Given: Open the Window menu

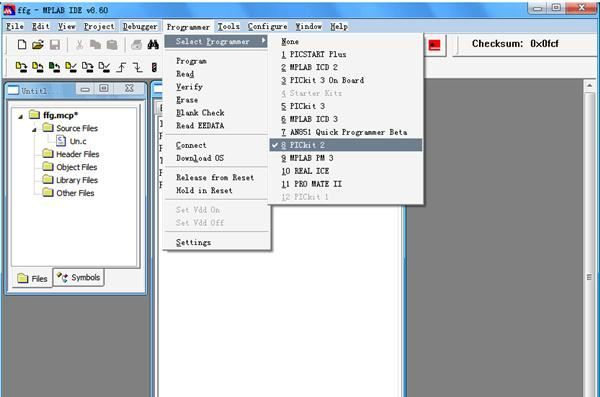Looking at the screenshot, I should [308, 26].
